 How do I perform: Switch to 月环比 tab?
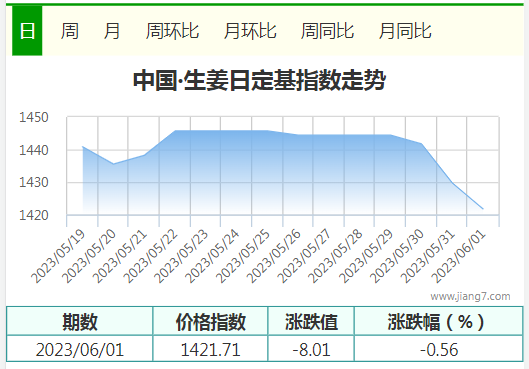(250, 31)
